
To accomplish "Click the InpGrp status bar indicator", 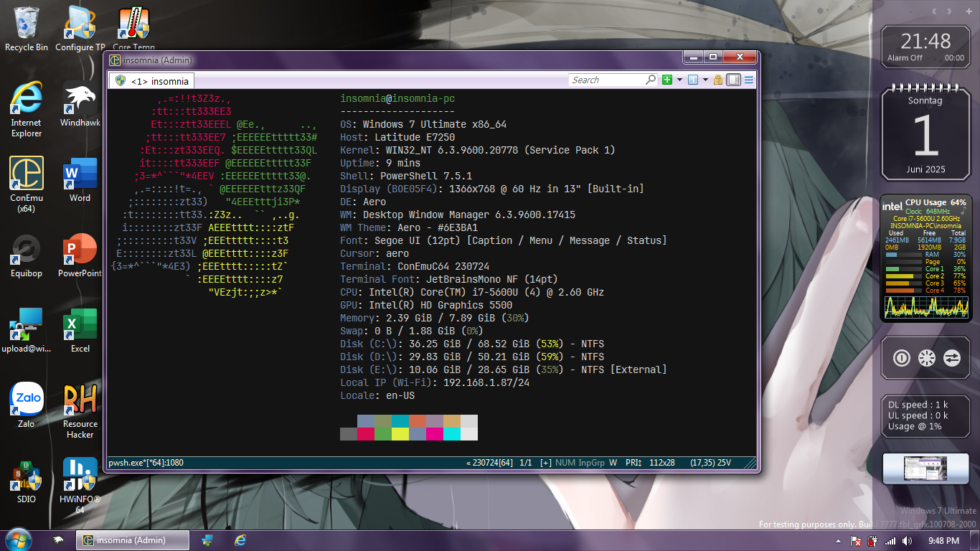I will coord(592,463).
